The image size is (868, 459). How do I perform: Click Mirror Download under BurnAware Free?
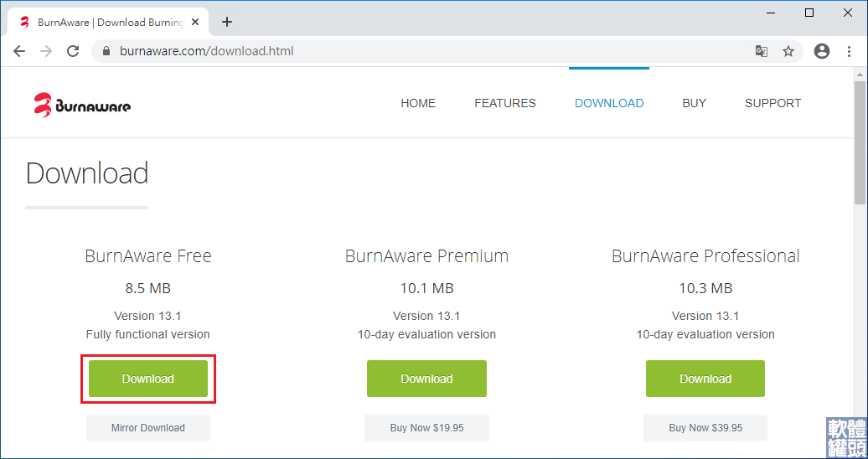pyautogui.click(x=147, y=428)
